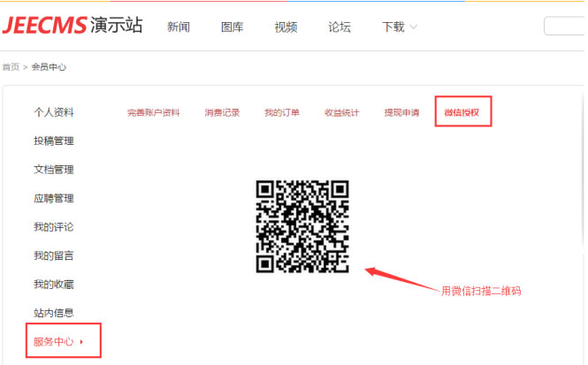Switch to the 完善账户资料 tab
Screen dimensions: 588x365
153,112
